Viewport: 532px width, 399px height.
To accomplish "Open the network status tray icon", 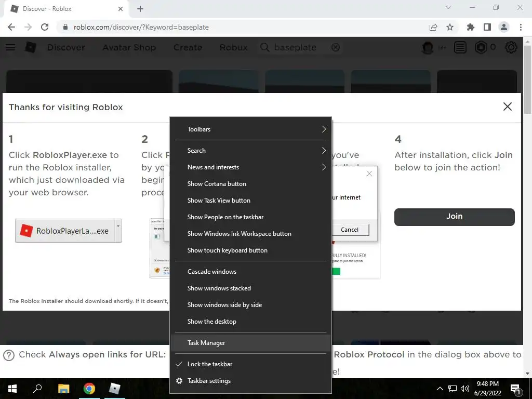I will click(x=453, y=389).
